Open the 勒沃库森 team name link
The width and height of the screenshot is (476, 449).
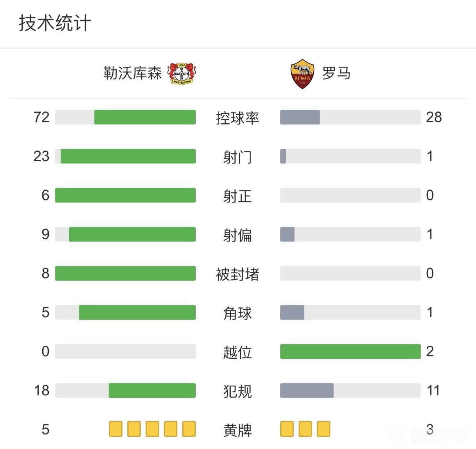point(133,74)
